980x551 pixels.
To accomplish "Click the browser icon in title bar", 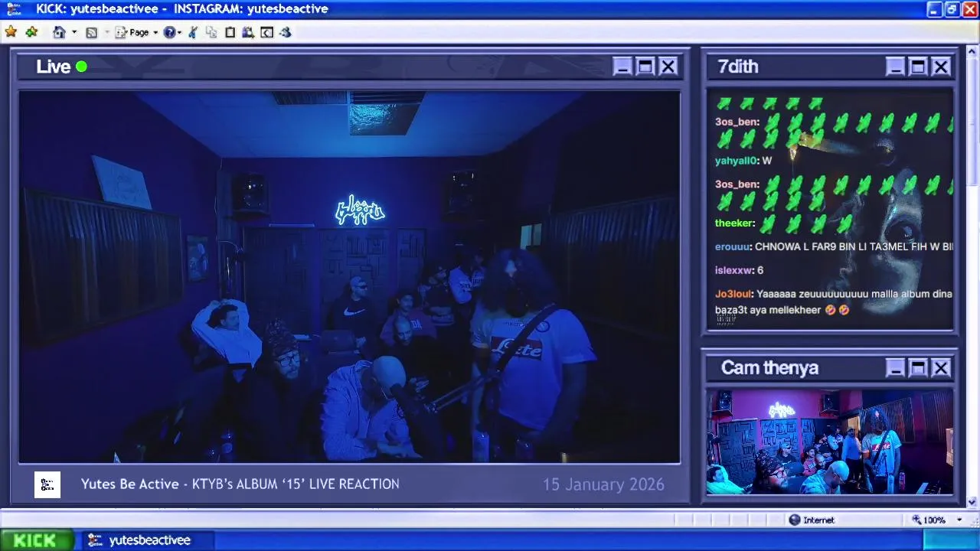I will click(x=13, y=9).
